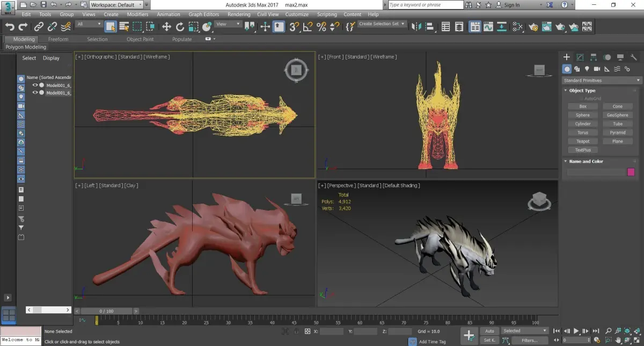Click the GeoSphere primitive button

coord(618,115)
